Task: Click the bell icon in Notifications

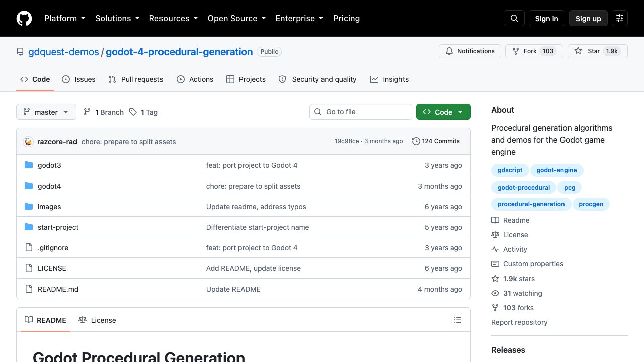Action: (449, 51)
